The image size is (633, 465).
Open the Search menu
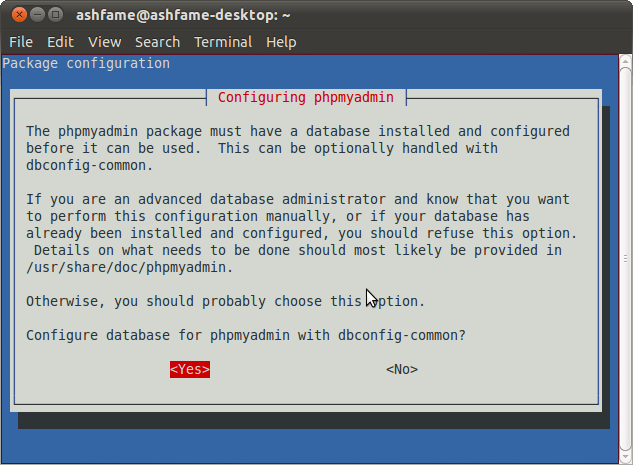pyautogui.click(x=157, y=42)
